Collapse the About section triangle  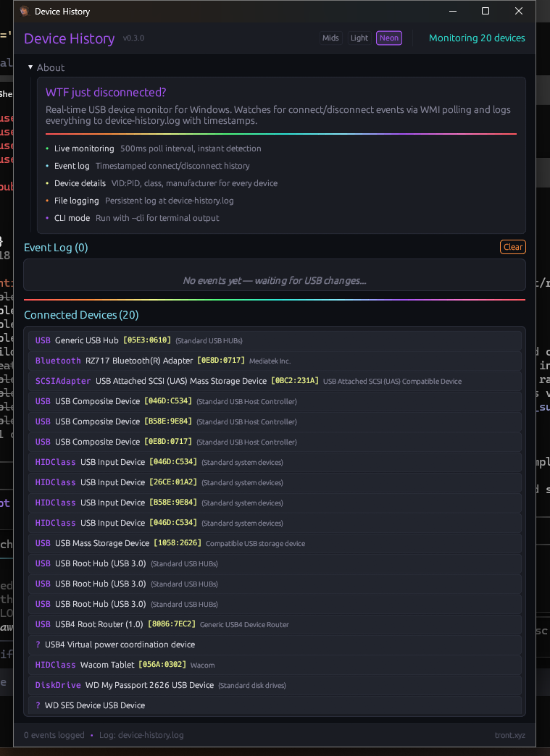point(30,67)
